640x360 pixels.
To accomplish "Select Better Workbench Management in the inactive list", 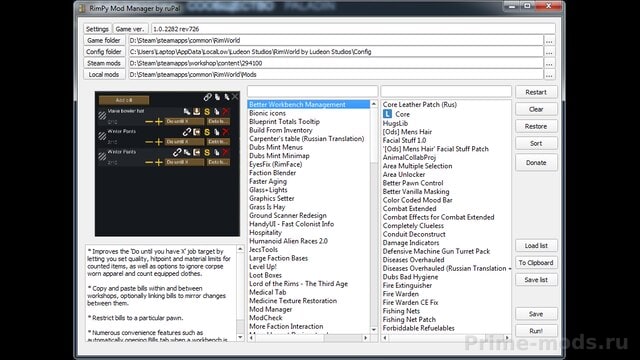I will (x=309, y=104).
